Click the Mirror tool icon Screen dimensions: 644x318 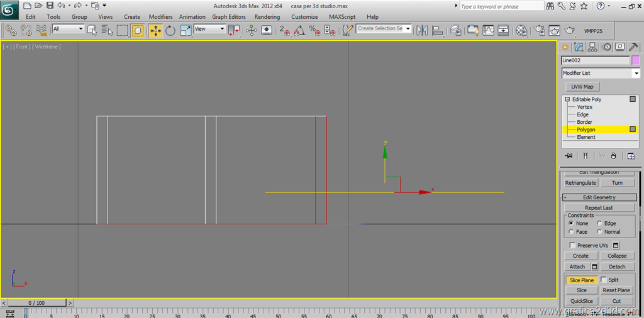[422, 30]
